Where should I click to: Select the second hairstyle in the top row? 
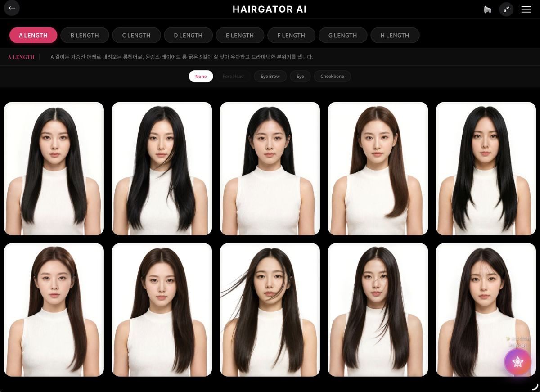pyautogui.click(x=162, y=168)
